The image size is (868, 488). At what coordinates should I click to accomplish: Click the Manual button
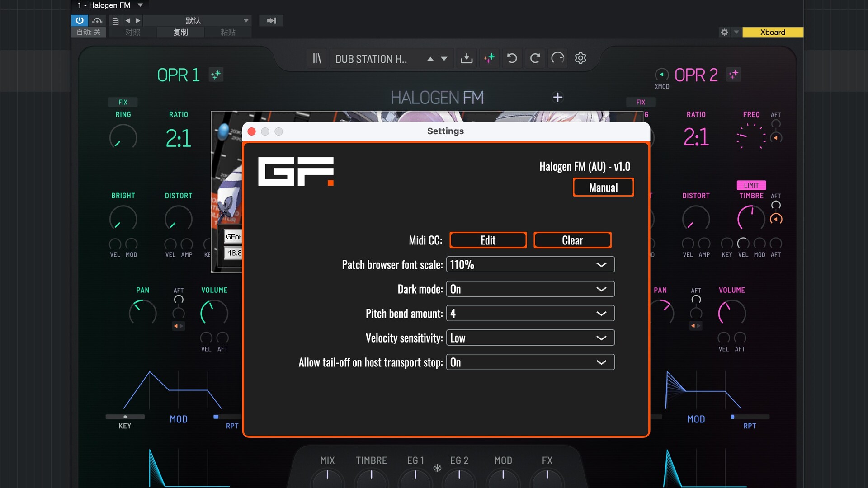pos(603,187)
